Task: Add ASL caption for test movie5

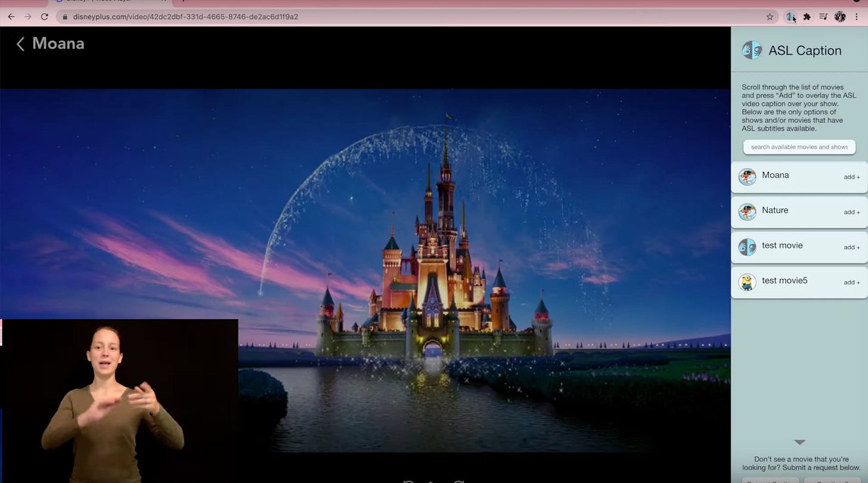Action: (x=852, y=283)
